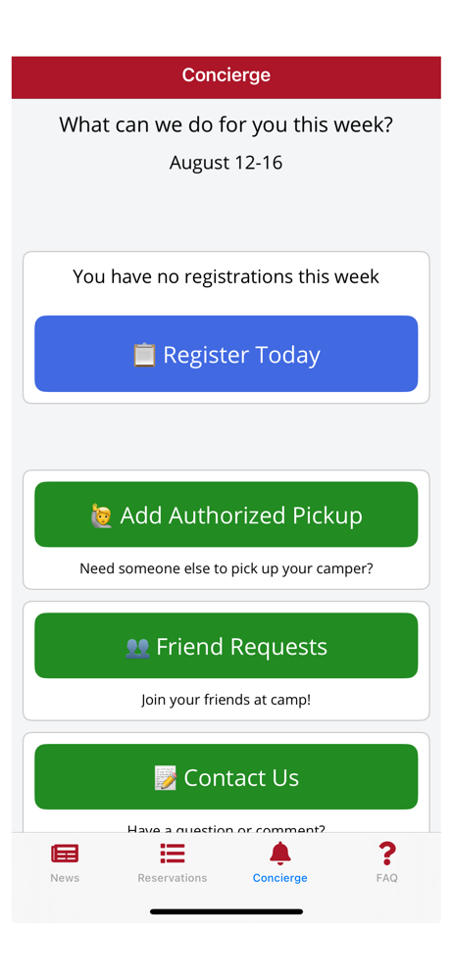The height and width of the screenshot is (980, 453).
Task: Switch to the Reservations tab label
Action: coord(172,877)
